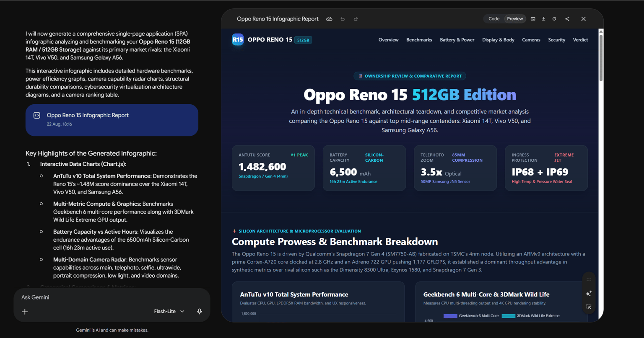This screenshot has width=644, height=338.
Task: Jump to the Verdict nav link
Action: [580, 40]
